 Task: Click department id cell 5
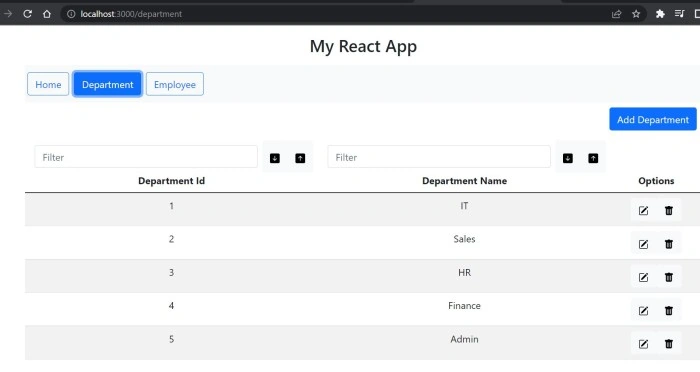tap(171, 339)
